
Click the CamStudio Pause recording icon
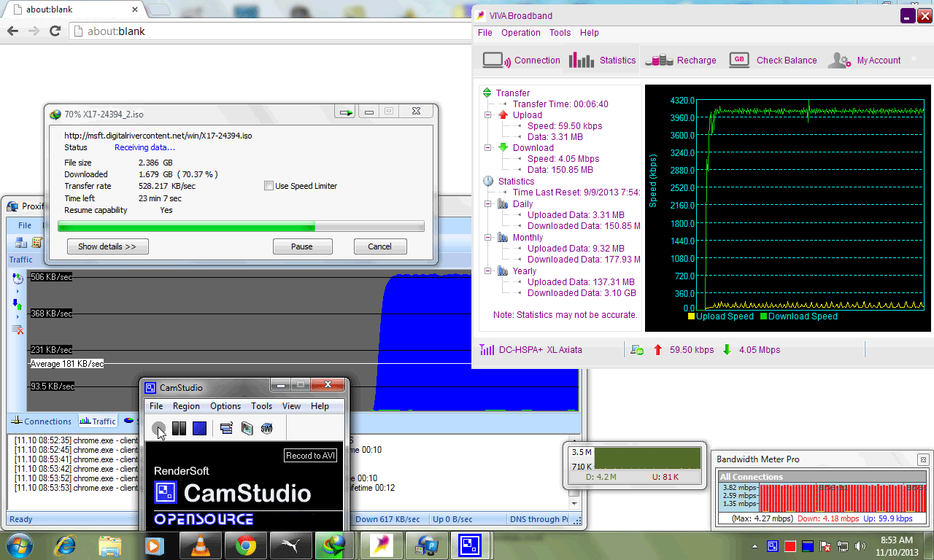179,429
